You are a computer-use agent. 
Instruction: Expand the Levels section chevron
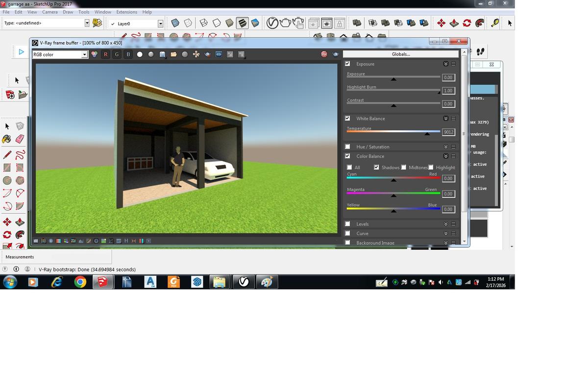click(x=445, y=224)
